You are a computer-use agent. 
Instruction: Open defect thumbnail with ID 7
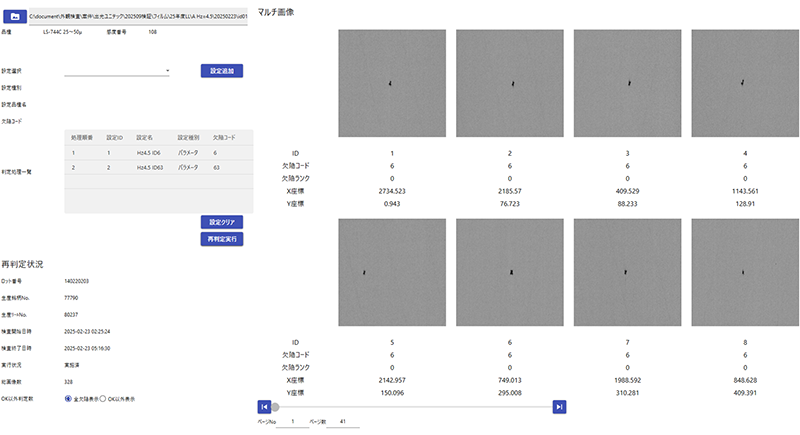(x=628, y=272)
